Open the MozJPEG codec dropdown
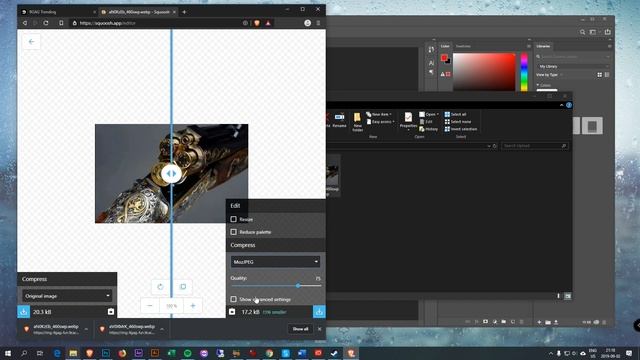This screenshot has height=360, width=640. [x=275, y=262]
